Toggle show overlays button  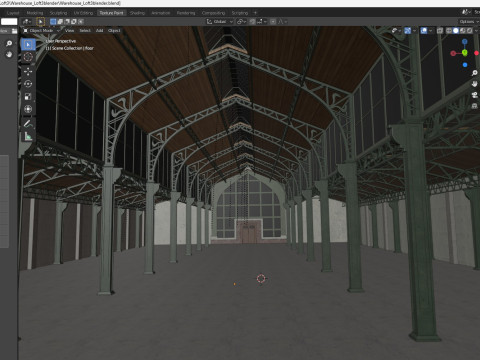click(424, 30)
